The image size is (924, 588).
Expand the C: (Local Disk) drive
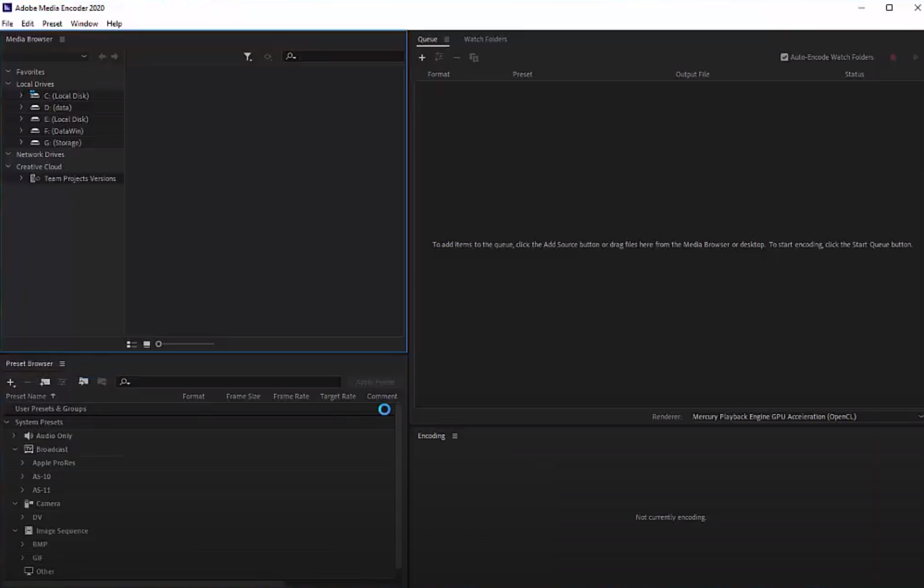[21, 95]
